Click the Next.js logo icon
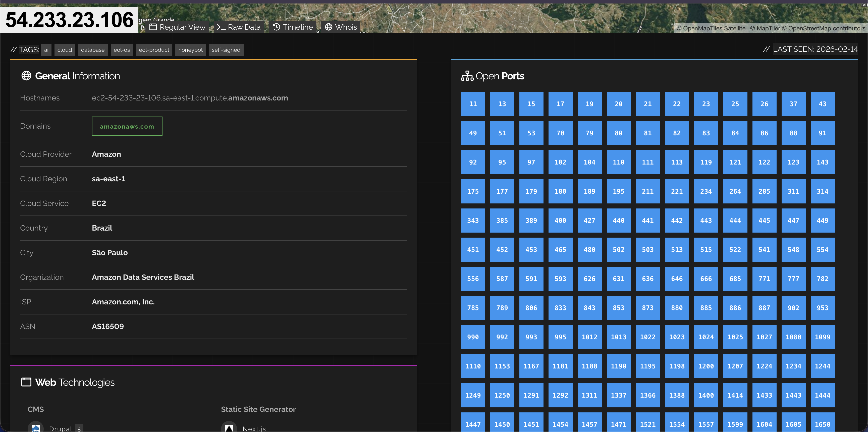This screenshot has height=432, width=868. tap(229, 428)
